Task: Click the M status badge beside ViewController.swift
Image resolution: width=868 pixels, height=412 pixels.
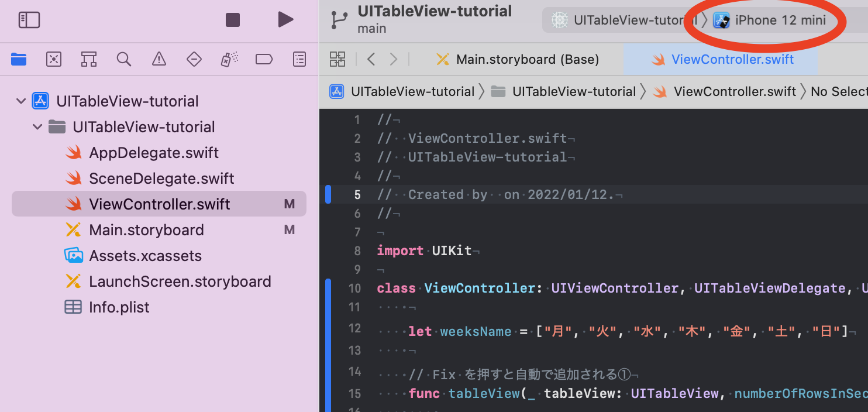Action: pos(289,204)
